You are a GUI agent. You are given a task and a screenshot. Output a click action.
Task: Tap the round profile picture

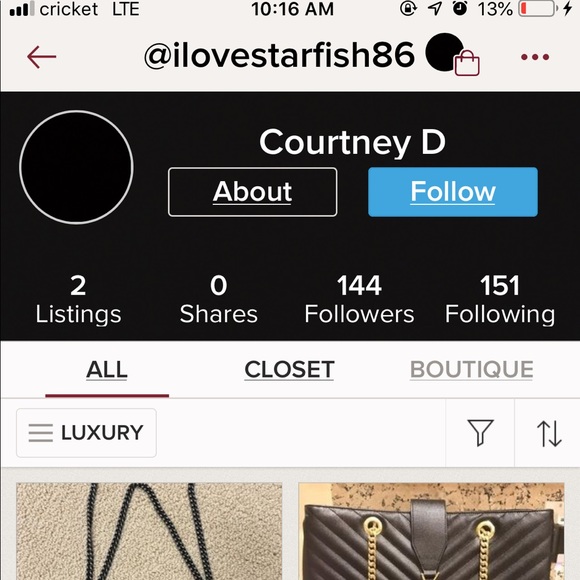tap(77, 167)
